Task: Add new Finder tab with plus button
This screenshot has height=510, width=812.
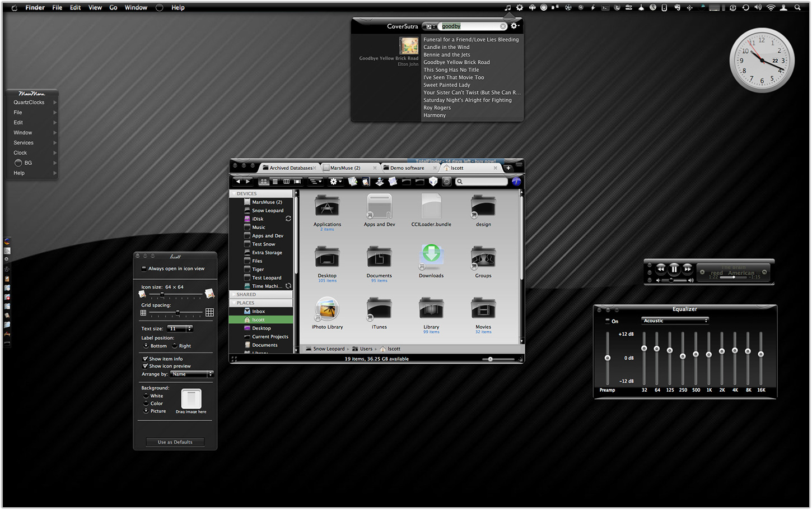Action: click(x=508, y=168)
